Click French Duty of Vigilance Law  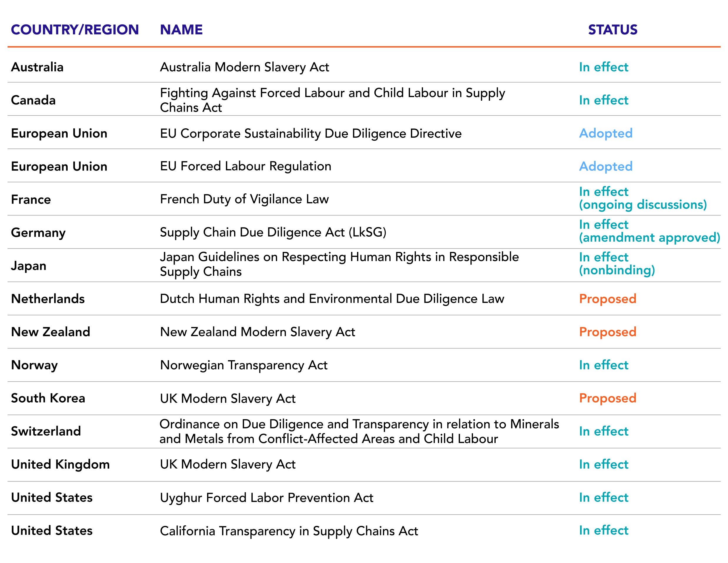(244, 199)
